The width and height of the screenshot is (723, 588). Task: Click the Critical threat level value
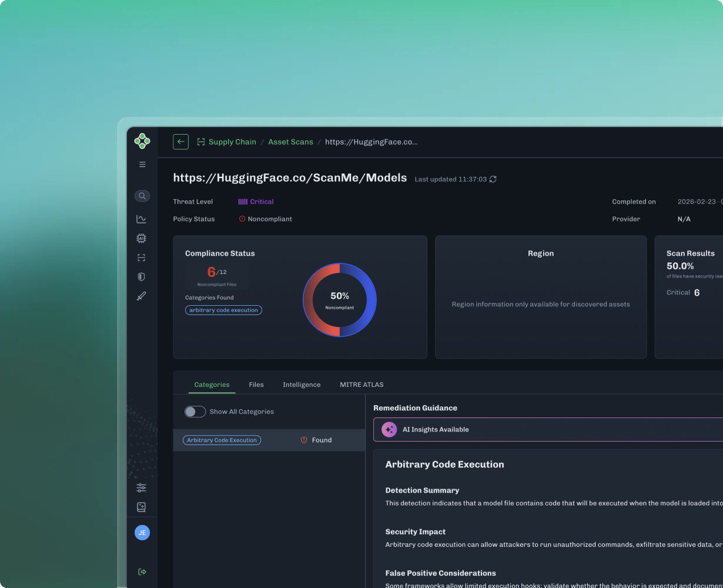(262, 202)
